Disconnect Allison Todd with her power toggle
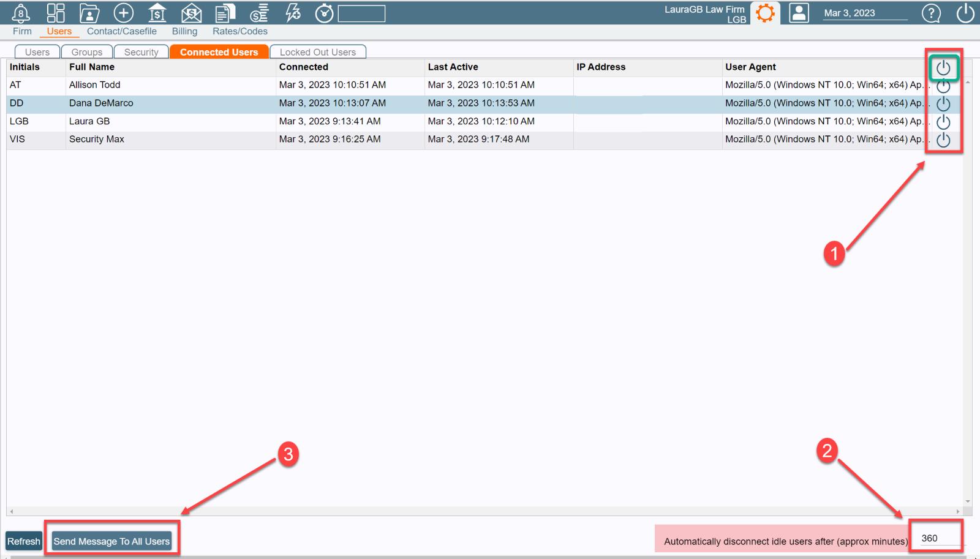 pos(943,86)
